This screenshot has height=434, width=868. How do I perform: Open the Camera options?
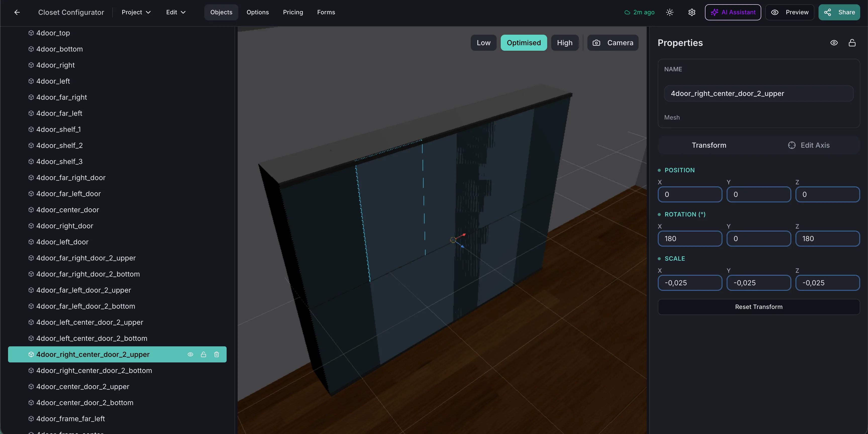pos(612,43)
